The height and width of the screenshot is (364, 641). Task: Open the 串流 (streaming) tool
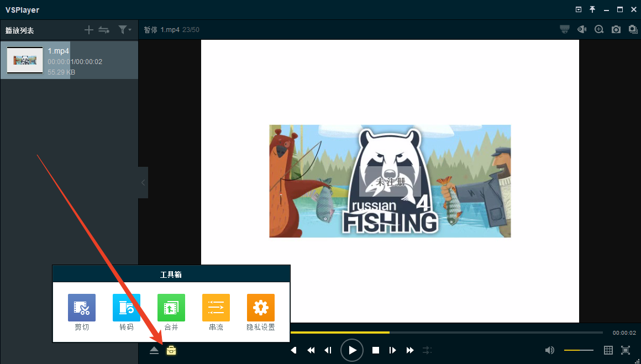[216, 308]
